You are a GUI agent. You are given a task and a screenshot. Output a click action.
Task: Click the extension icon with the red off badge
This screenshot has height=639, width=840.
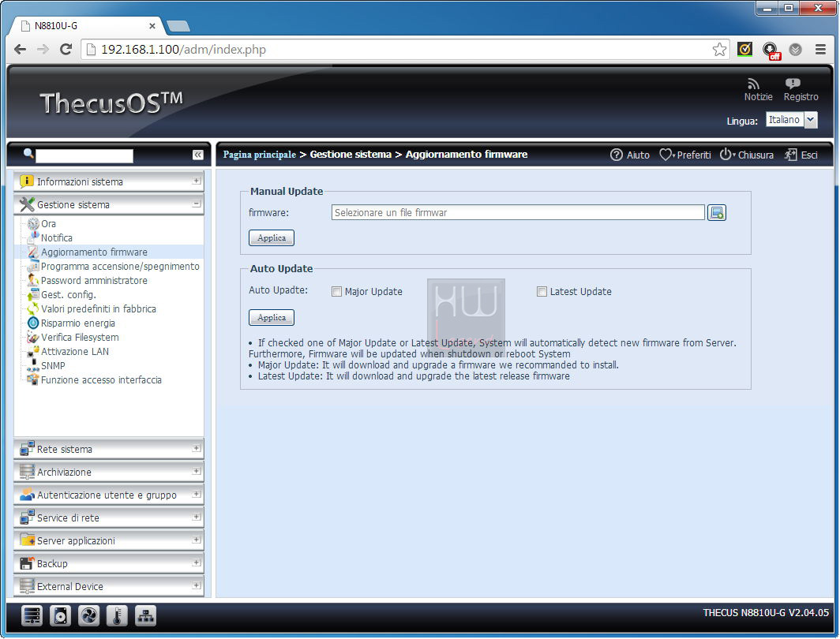771,50
